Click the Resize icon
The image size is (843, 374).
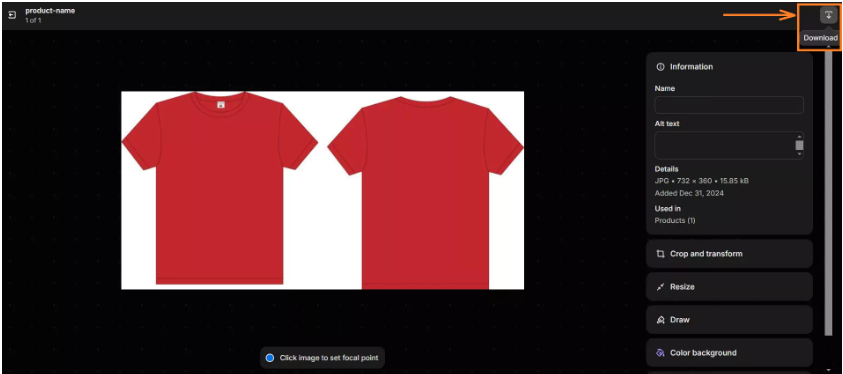point(660,287)
